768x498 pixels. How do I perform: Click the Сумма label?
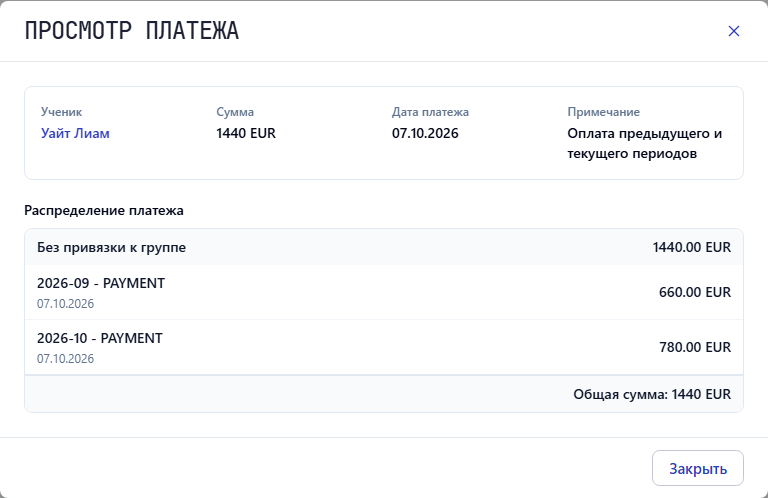[235, 112]
